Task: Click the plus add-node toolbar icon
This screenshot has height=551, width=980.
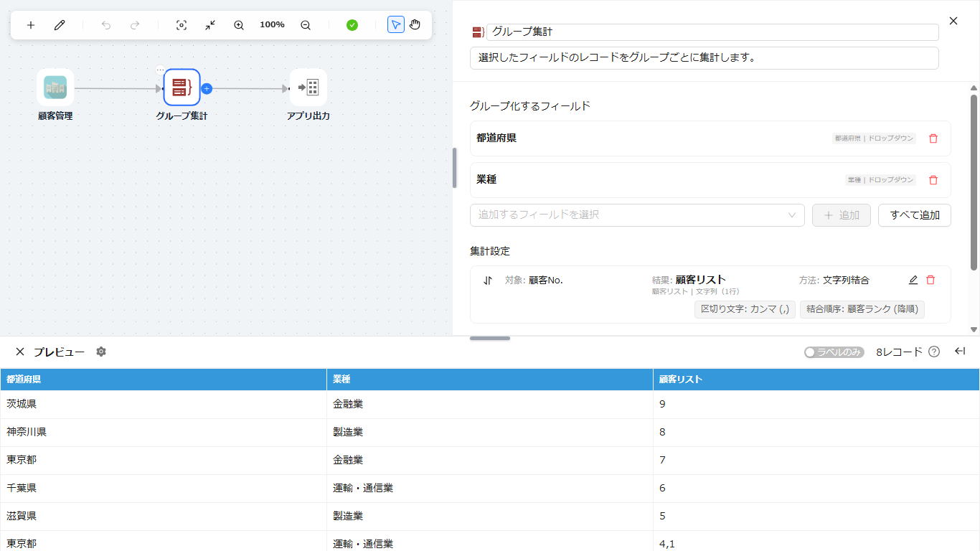Action: click(31, 25)
